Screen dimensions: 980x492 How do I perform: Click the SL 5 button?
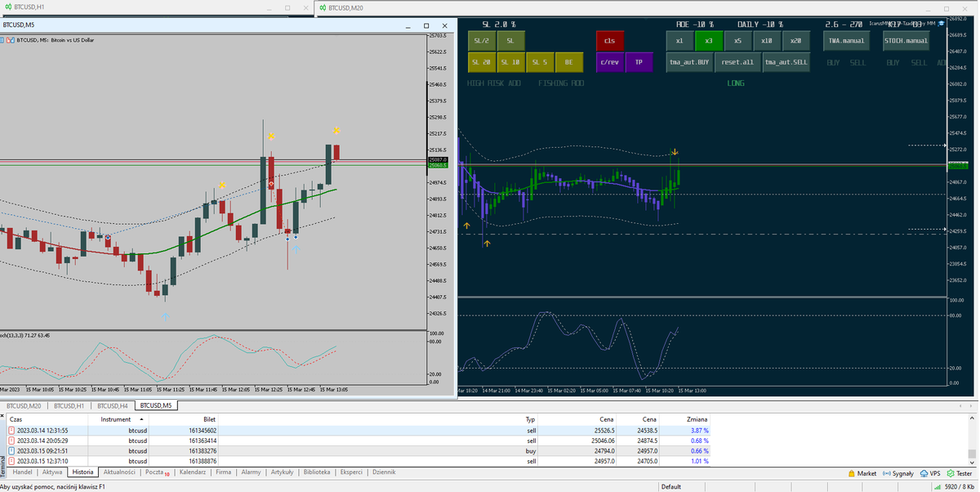click(539, 62)
